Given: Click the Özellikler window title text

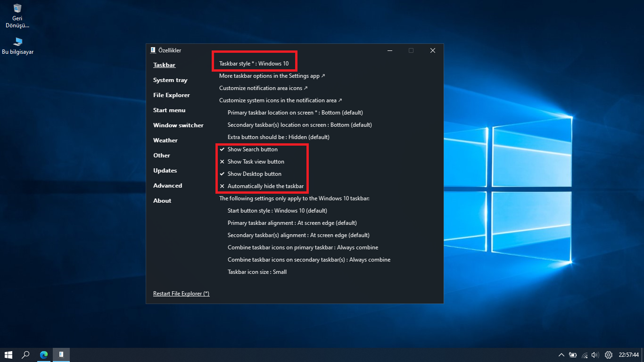Looking at the screenshot, I should (x=170, y=50).
